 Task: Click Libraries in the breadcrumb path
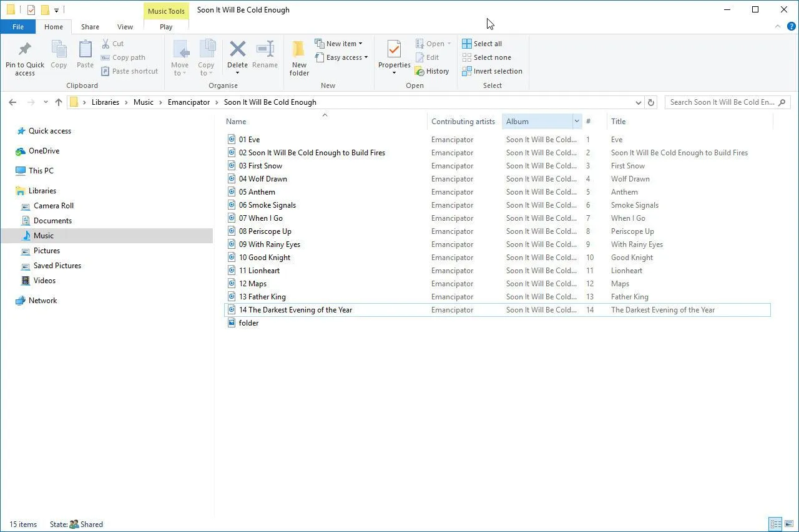tap(105, 102)
